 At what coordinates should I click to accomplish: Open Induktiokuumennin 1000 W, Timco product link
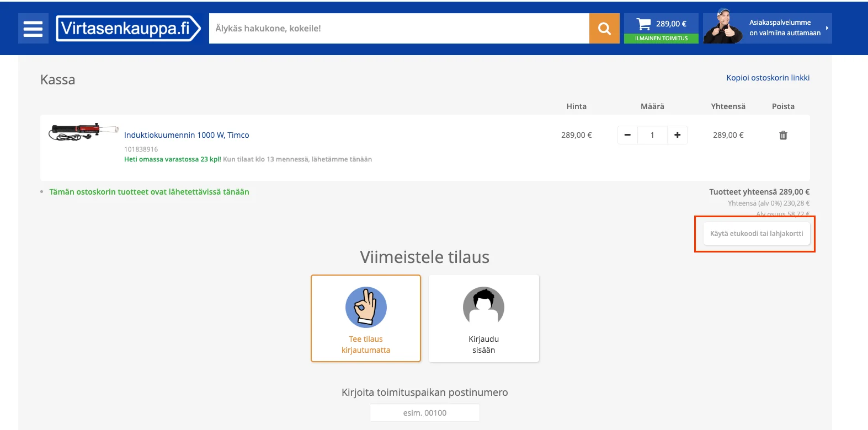187,135
